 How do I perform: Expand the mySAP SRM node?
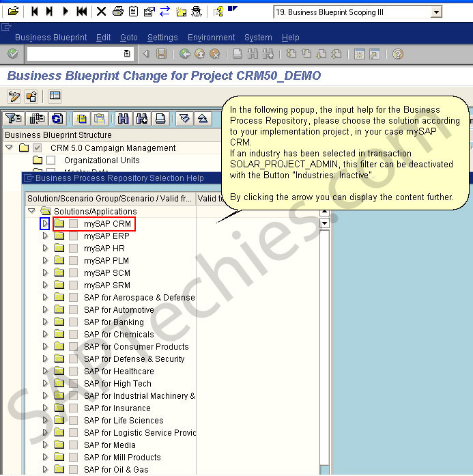[x=45, y=285]
